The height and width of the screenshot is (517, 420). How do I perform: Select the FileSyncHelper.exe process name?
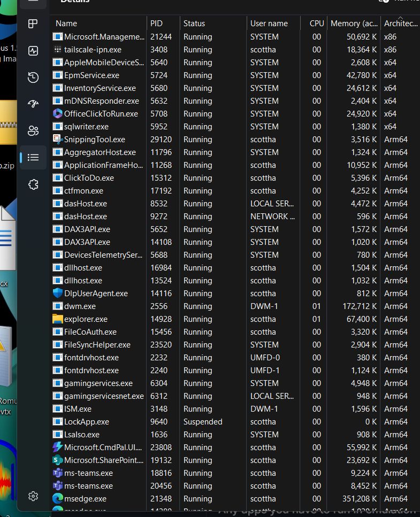[97, 344]
